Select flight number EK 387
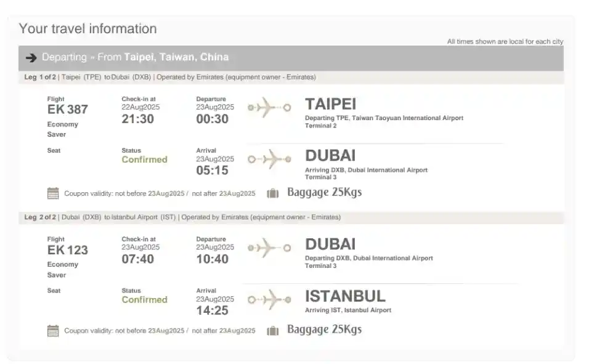Viewport: 589px width, 364px height. point(68,110)
